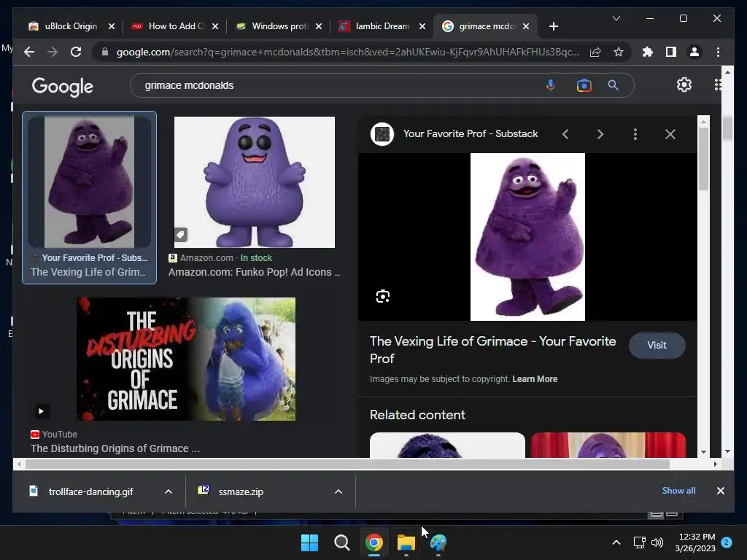Close the image preview panel
This screenshot has height=560, width=747.
tap(670, 134)
